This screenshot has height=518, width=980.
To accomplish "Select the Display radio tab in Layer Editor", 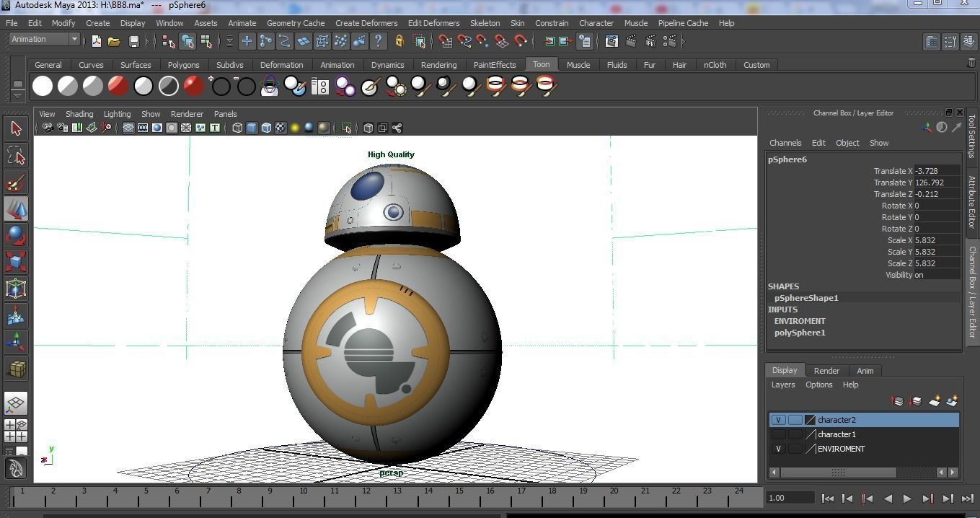I will pos(785,370).
